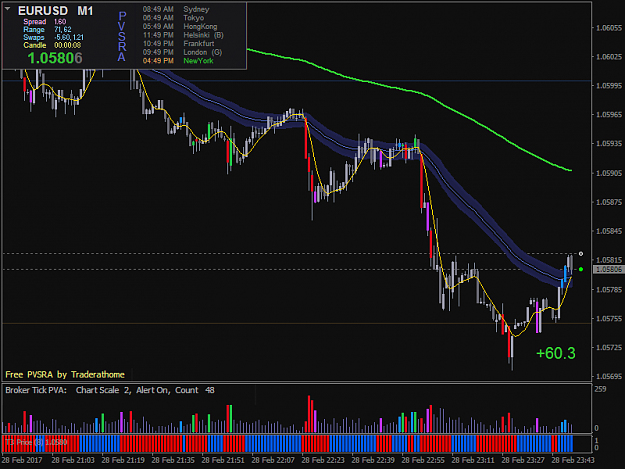Click the 1.06025 price axis label
625x469 pixels.
click(x=609, y=57)
